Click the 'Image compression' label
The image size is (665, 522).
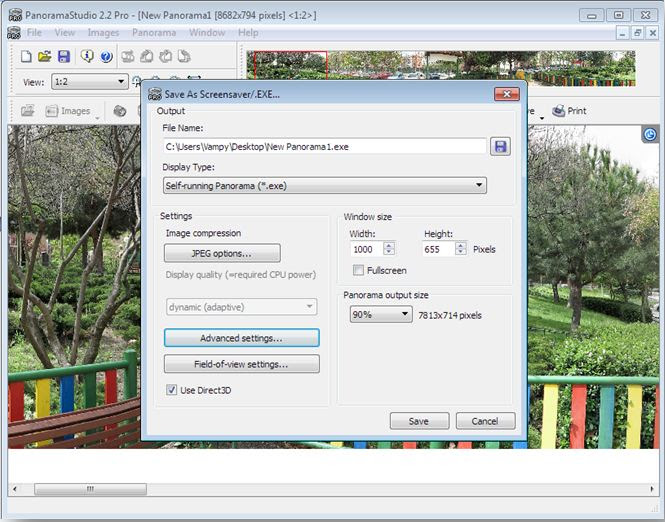(203, 233)
